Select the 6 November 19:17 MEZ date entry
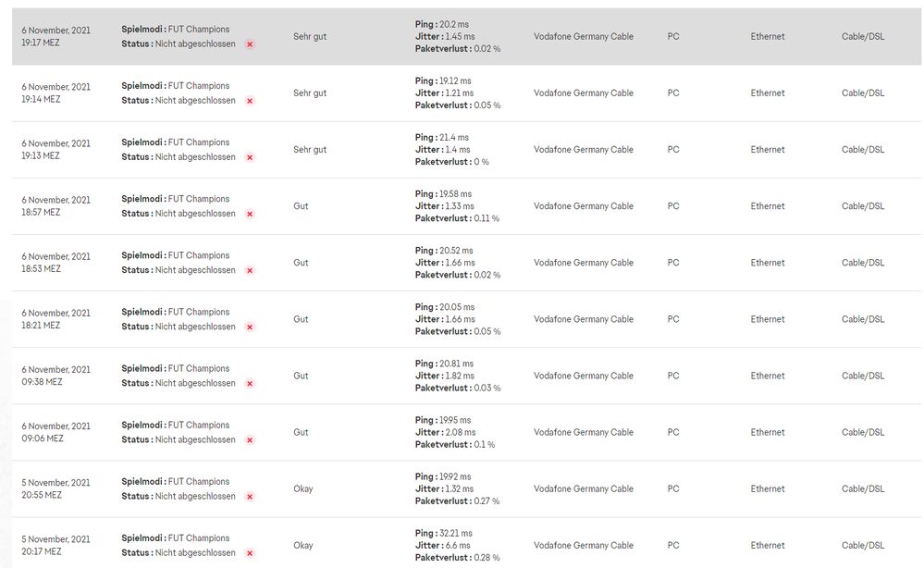This screenshot has width=924, height=568. point(55,37)
